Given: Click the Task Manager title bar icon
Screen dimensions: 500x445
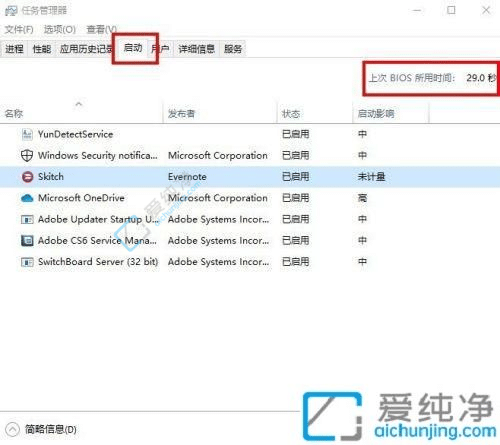Looking at the screenshot, I should point(11,11).
